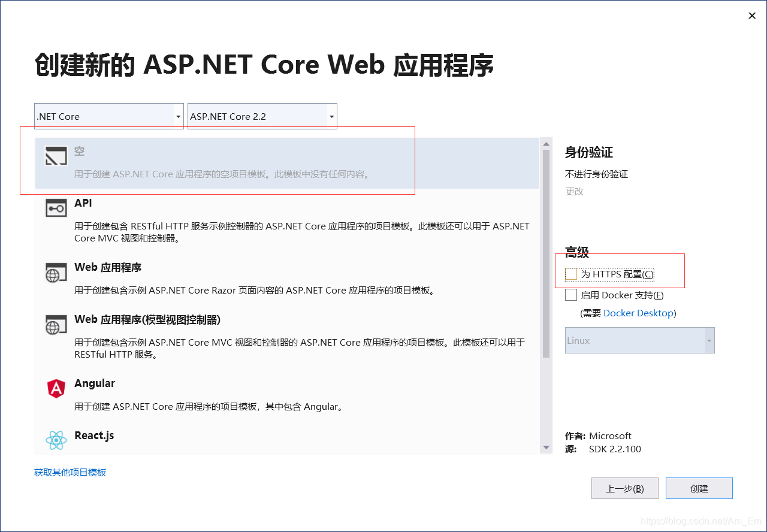Click the MVC (模型视图控制器) template icon
Image resolution: width=767 pixels, height=532 pixels.
[x=56, y=324]
